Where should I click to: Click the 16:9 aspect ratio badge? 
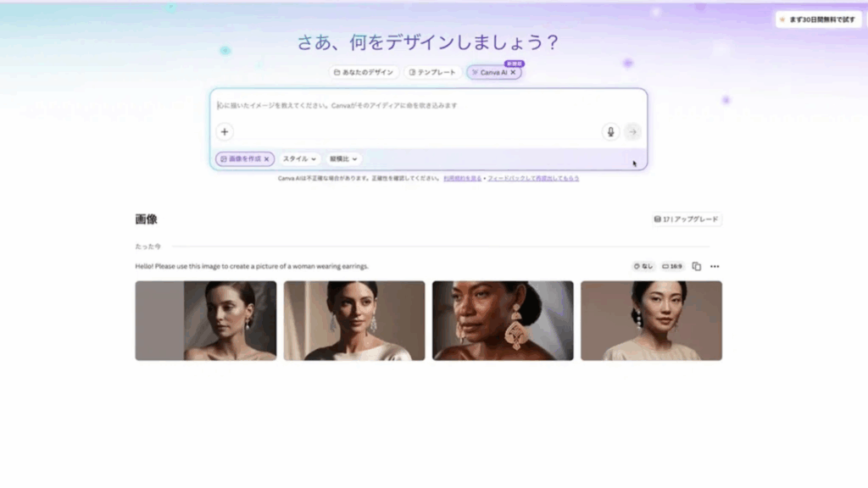[x=672, y=266]
